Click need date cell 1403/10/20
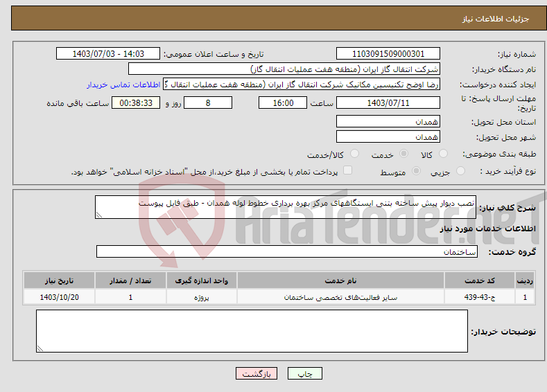The width and height of the screenshot is (547, 392). click(60, 297)
